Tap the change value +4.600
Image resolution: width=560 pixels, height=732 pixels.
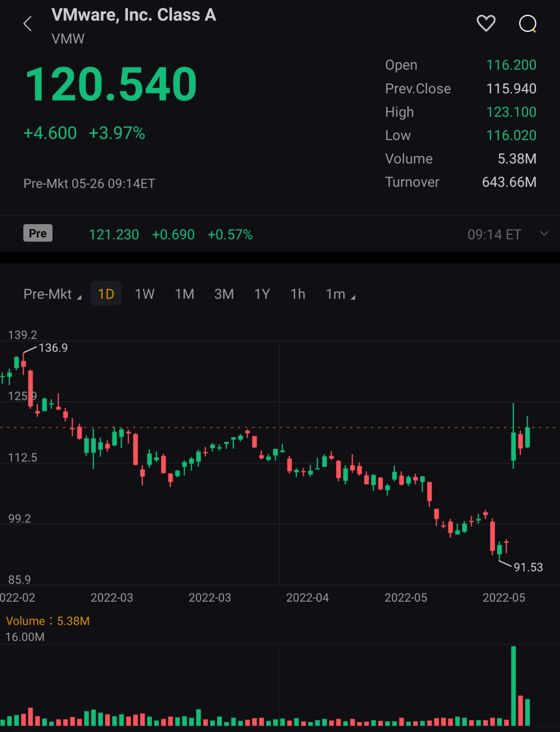[x=50, y=133]
